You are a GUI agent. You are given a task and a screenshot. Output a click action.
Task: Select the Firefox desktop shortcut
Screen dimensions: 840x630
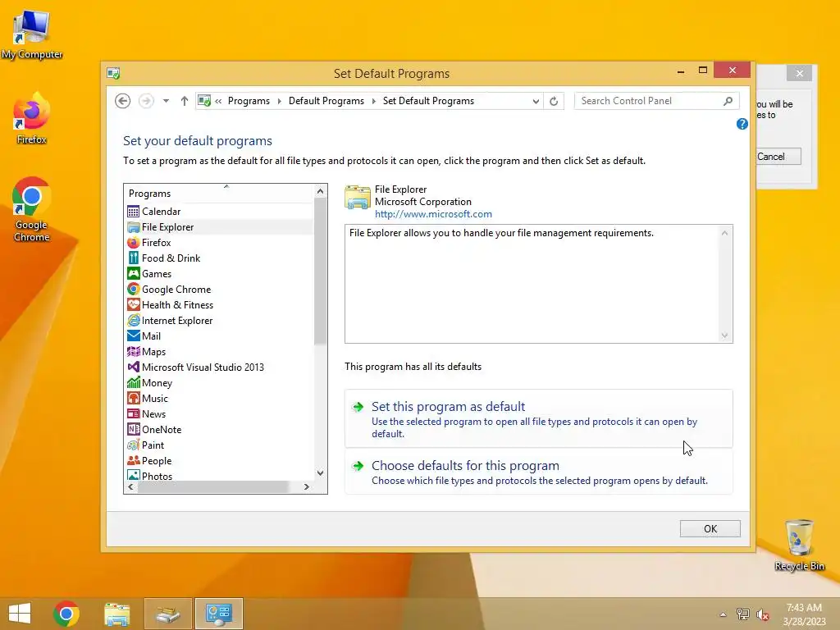(x=32, y=119)
